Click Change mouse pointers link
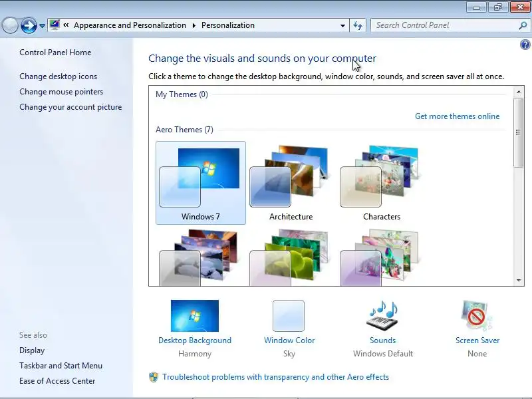Viewport: 532px width, 399px height. pos(61,92)
